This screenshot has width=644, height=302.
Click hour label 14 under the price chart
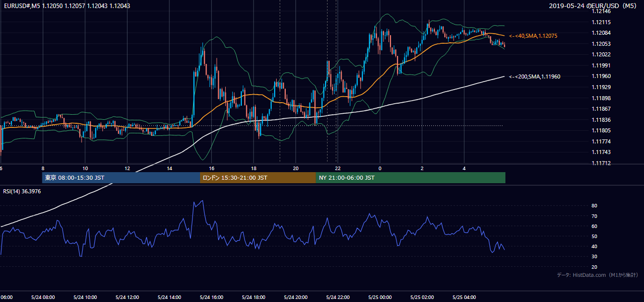coord(169,169)
